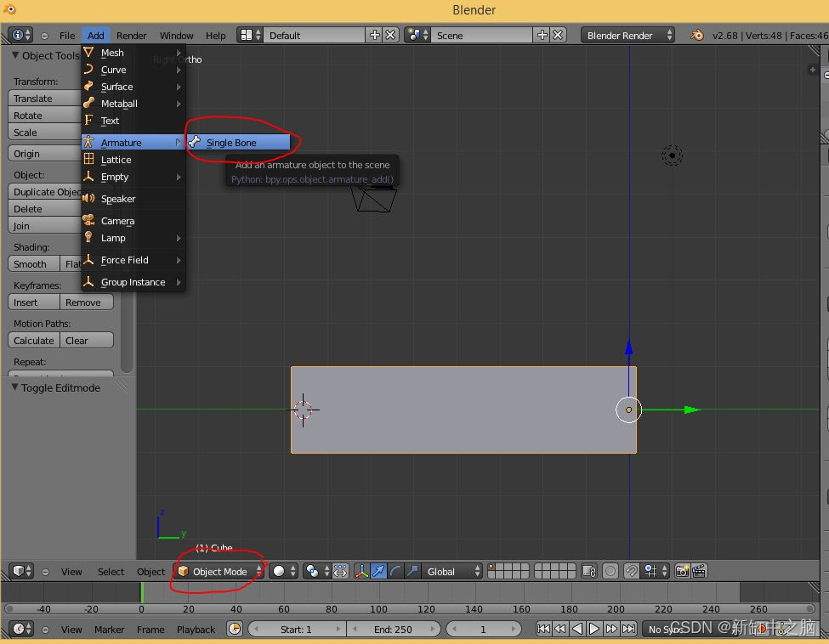Click the blue Z axis manipulator arrow

[x=628, y=347]
